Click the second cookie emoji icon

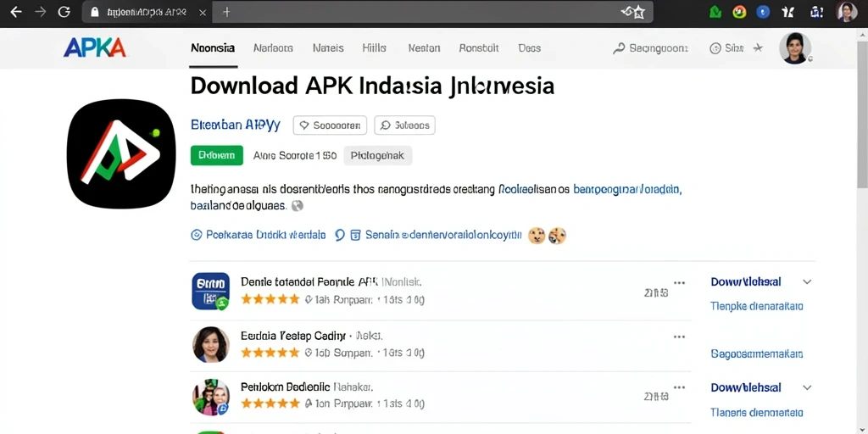click(x=557, y=236)
